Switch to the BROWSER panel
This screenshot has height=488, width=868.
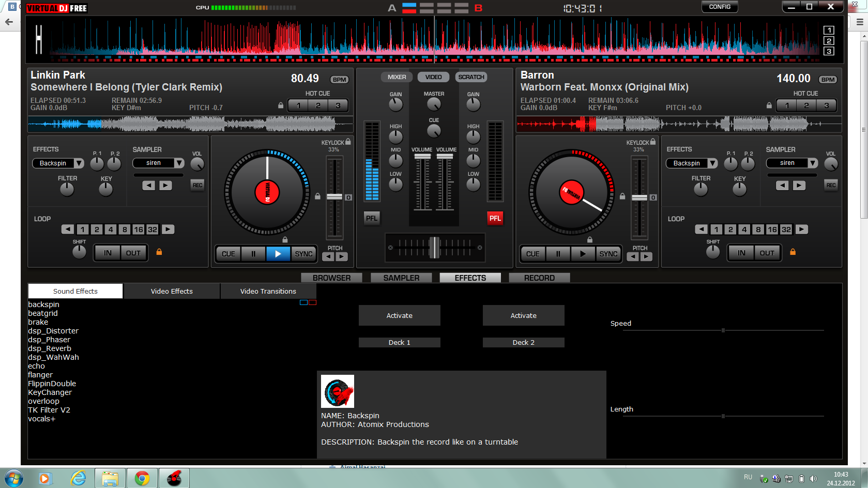click(x=331, y=278)
